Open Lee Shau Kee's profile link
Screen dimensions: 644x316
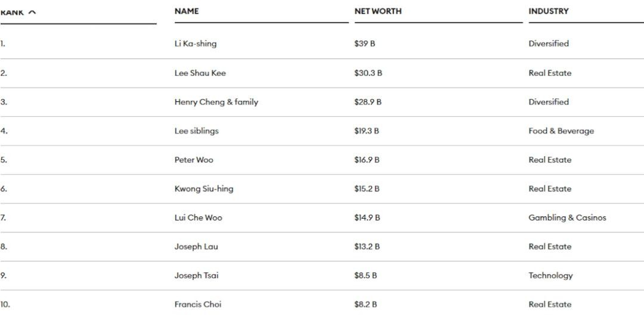(x=200, y=73)
